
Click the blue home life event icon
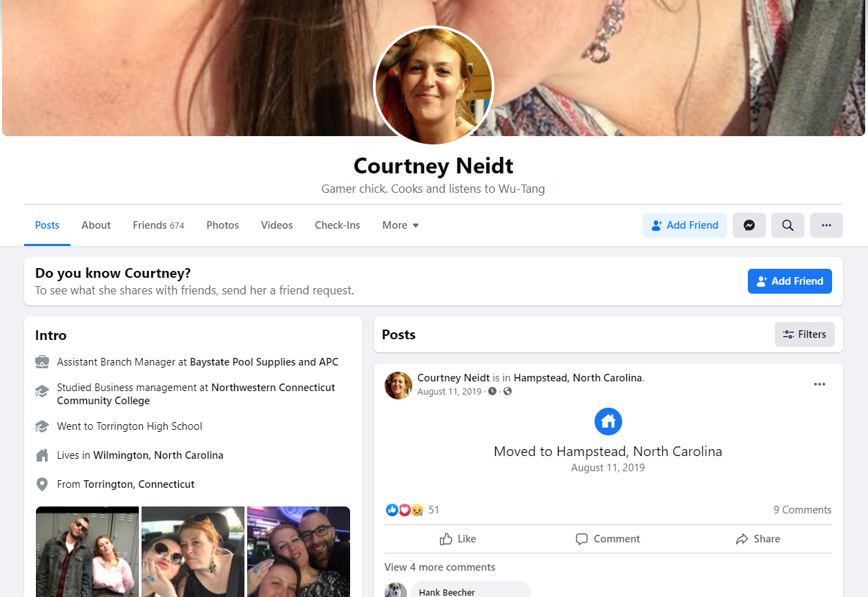click(x=608, y=421)
